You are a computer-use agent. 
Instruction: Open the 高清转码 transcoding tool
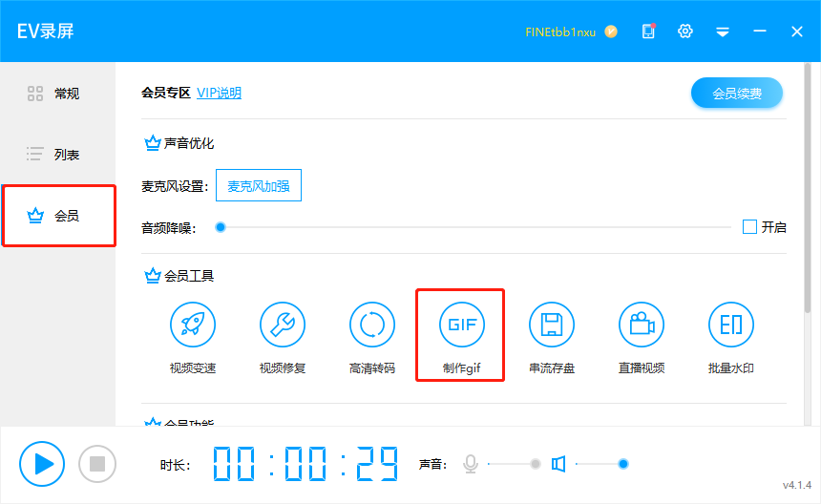[371, 338]
